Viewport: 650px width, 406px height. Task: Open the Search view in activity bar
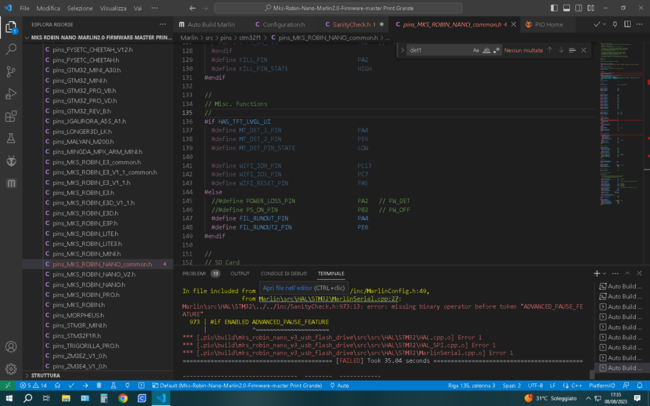tap(11, 48)
